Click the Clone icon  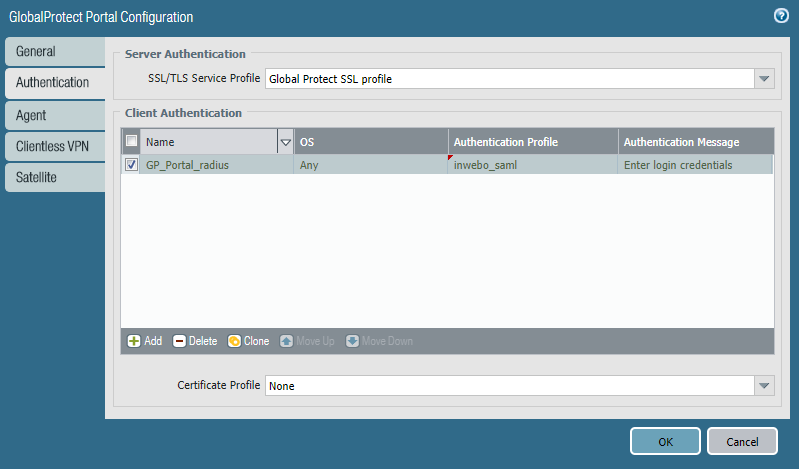tap(234, 341)
